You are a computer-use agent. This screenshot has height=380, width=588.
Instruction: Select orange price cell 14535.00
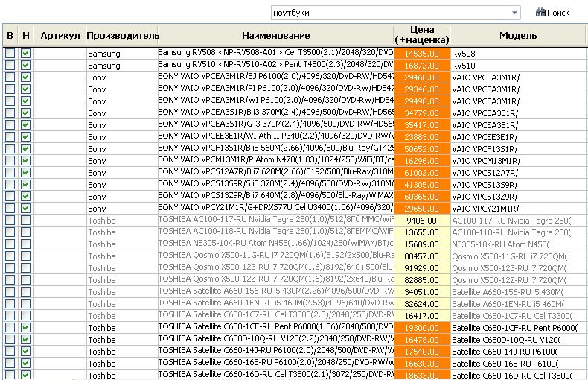[422, 54]
